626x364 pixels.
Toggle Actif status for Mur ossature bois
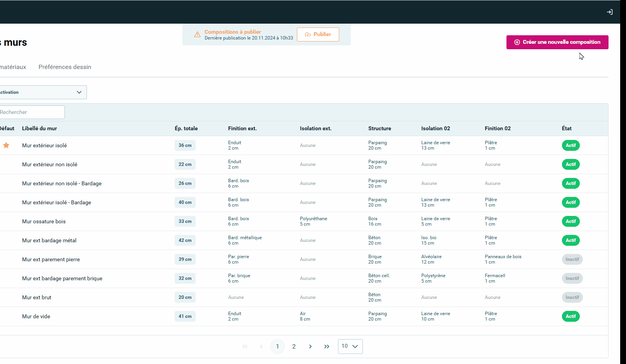click(x=571, y=221)
